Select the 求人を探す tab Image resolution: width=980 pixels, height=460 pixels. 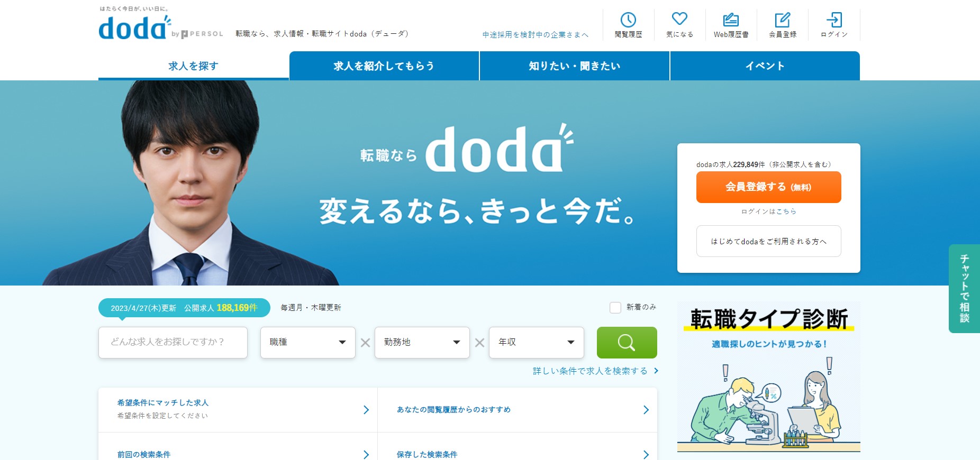pos(193,66)
